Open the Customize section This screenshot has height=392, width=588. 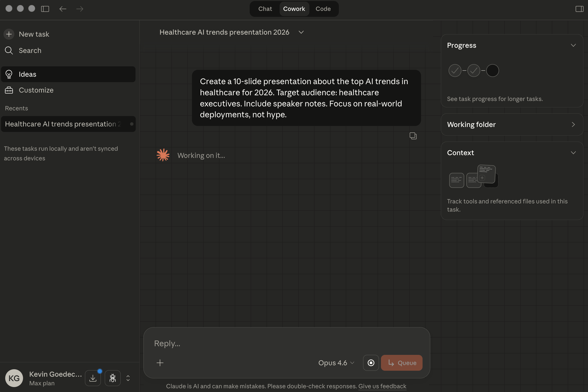click(36, 90)
